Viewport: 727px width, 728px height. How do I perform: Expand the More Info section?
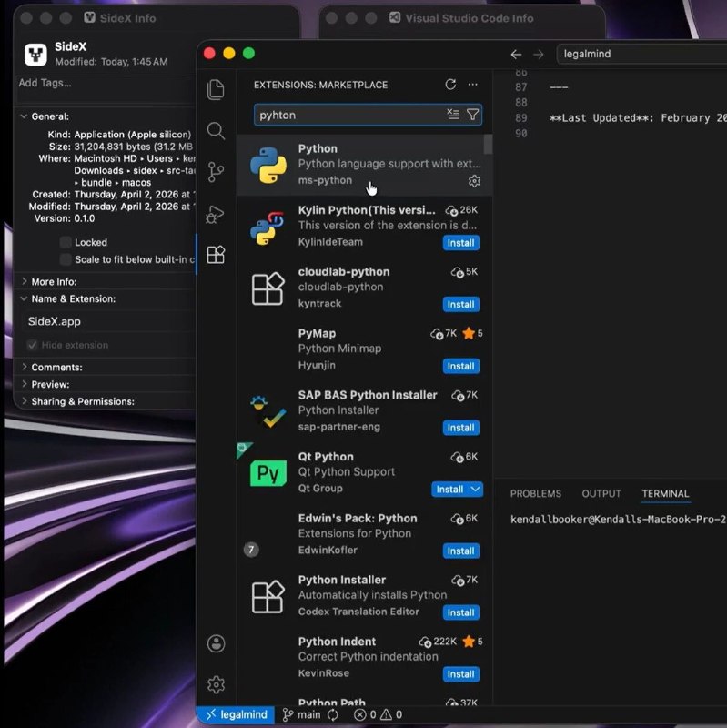coord(25,281)
